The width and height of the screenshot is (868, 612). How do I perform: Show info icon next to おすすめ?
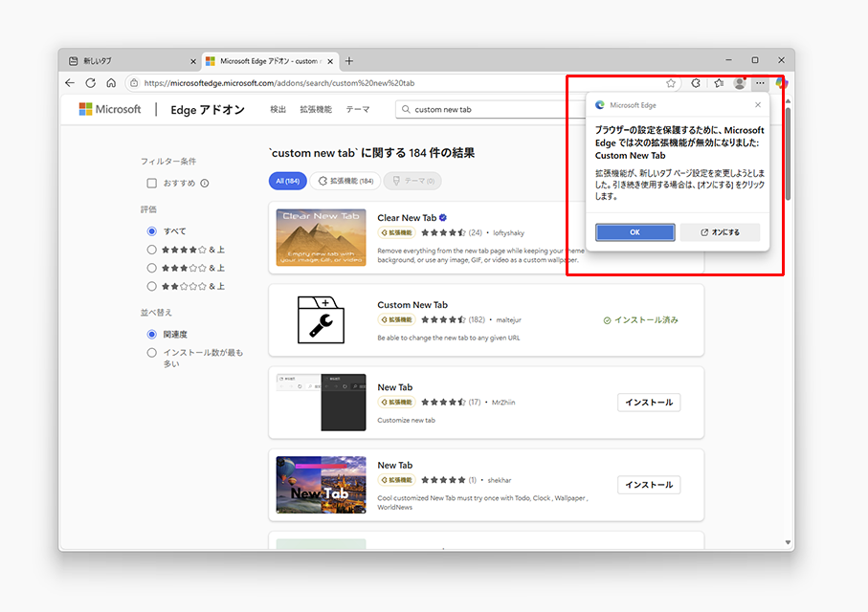[204, 184]
